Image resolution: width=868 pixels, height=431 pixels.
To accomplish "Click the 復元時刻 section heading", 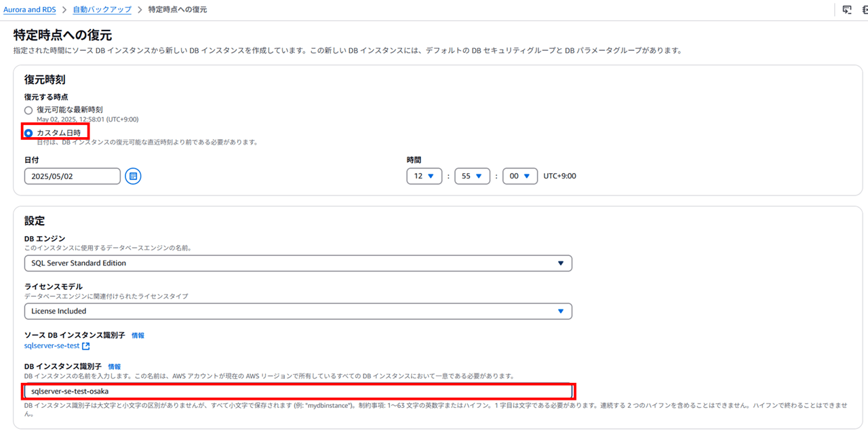I will (45, 80).
